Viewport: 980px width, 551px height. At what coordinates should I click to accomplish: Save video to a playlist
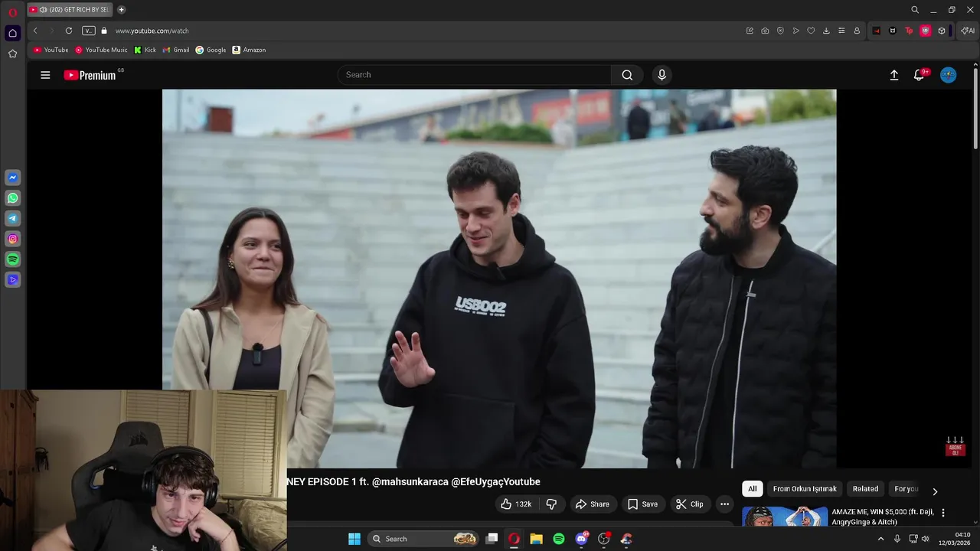pyautogui.click(x=642, y=504)
